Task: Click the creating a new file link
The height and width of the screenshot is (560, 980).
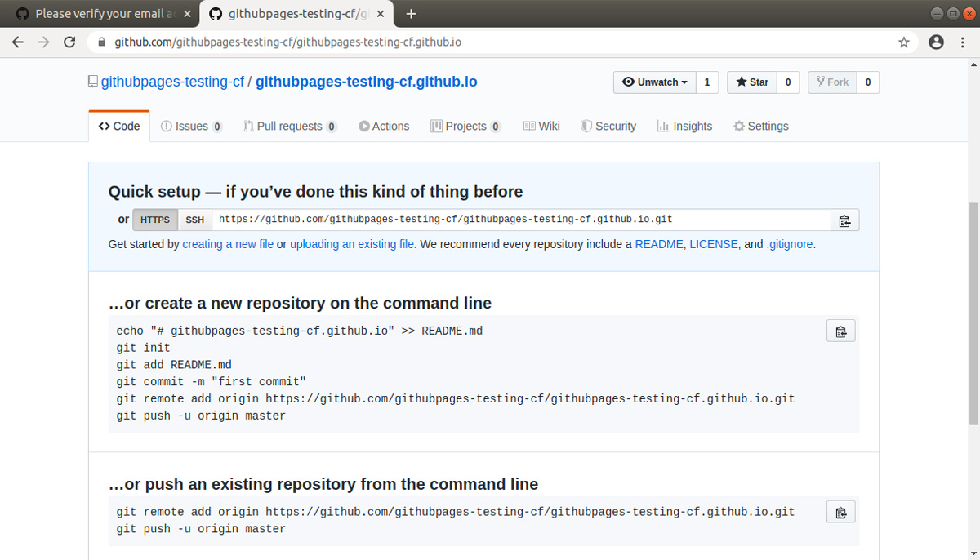Action: click(x=228, y=244)
